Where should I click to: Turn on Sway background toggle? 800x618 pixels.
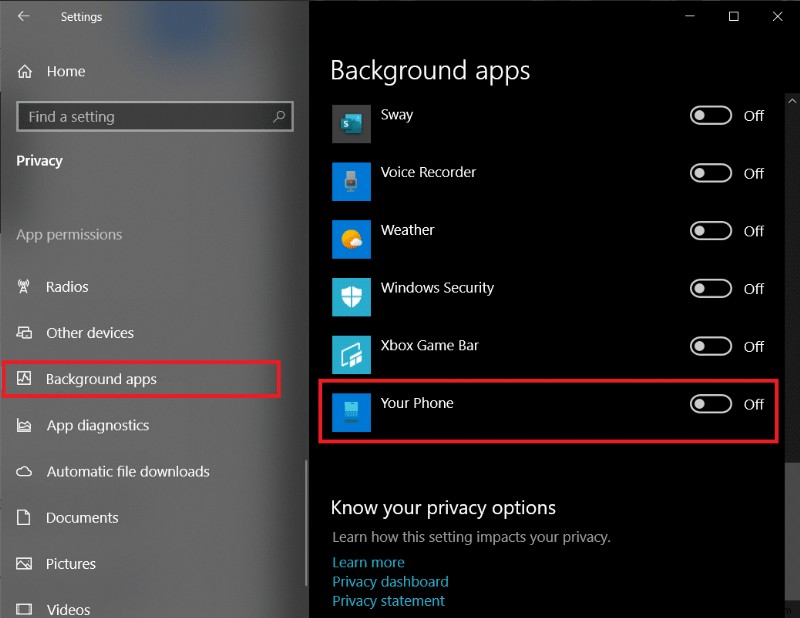click(x=711, y=115)
